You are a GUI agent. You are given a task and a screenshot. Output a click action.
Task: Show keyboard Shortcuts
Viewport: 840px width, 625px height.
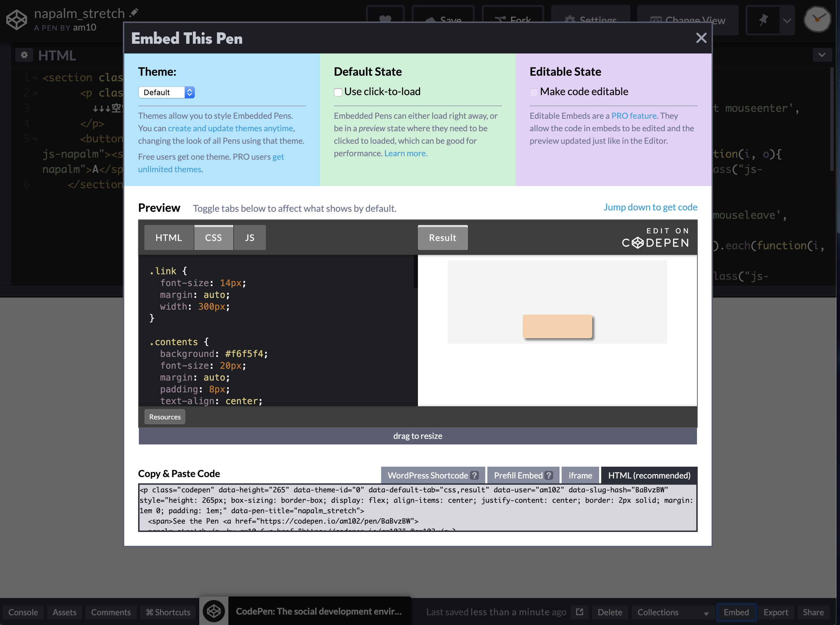(168, 612)
